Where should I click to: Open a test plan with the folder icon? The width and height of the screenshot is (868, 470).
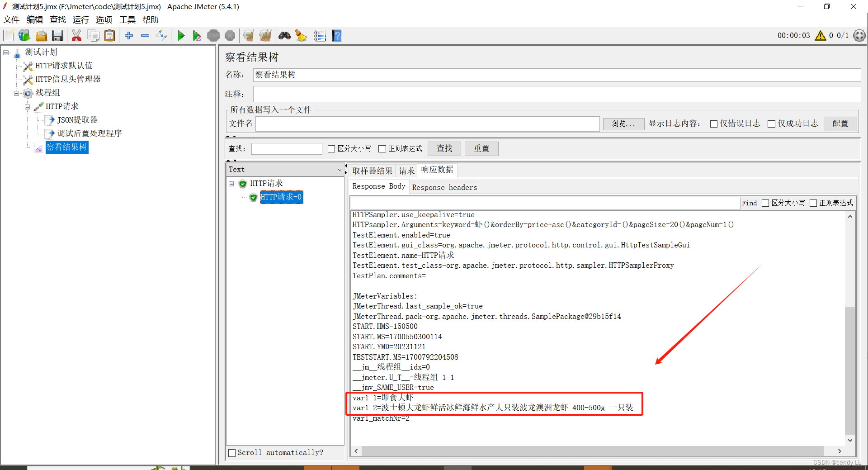[41, 35]
